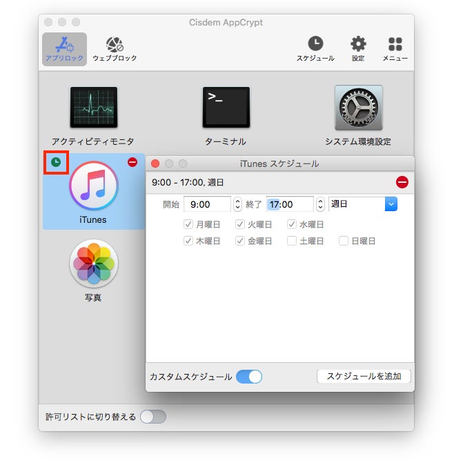The height and width of the screenshot is (476, 454).
Task: Select the ターミナル app icon
Action: pyautogui.click(x=226, y=107)
